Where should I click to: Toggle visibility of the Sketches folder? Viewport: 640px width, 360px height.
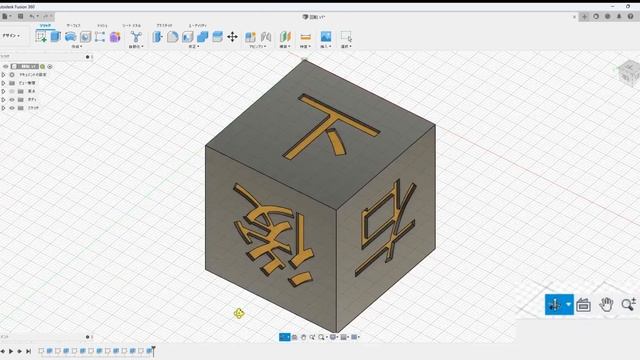pos(12,108)
